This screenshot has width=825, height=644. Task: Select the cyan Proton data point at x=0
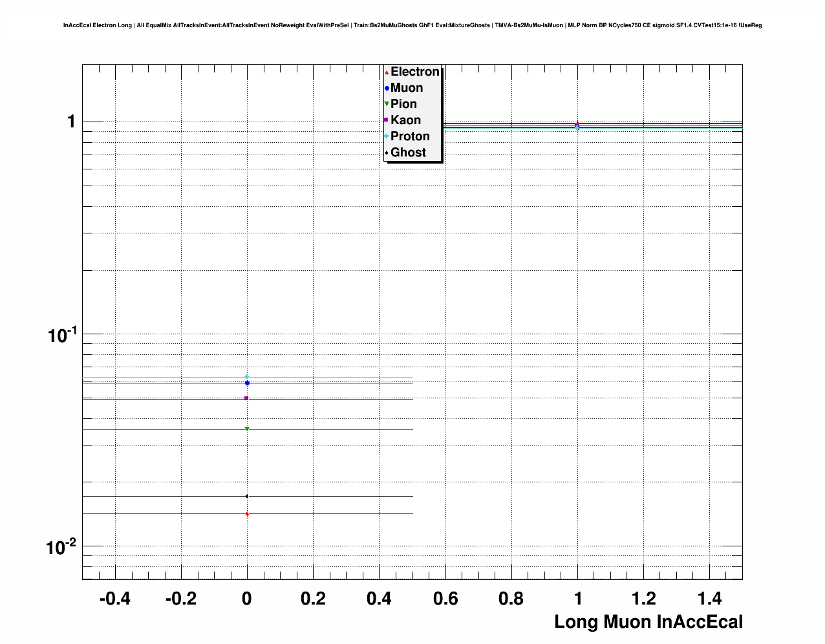coord(247,377)
